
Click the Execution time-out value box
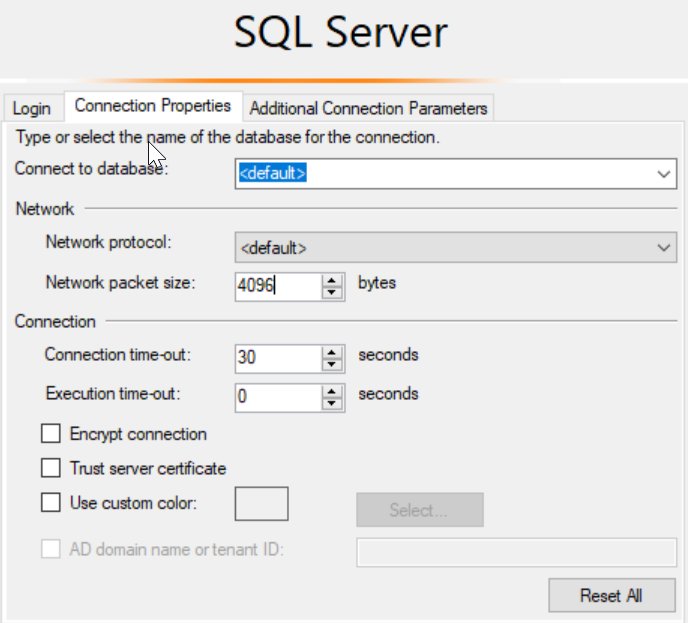[277, 397]
